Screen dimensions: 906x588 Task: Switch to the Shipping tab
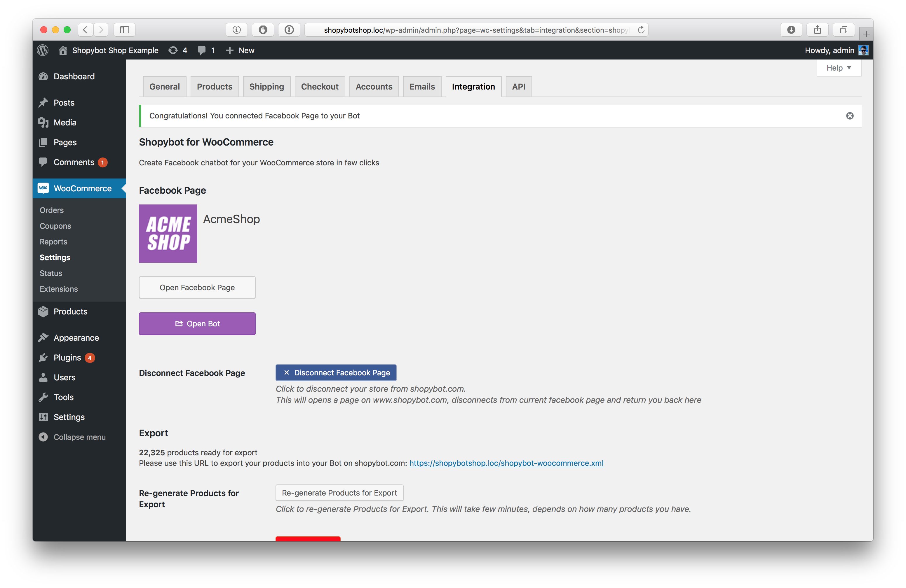point(266,87)
